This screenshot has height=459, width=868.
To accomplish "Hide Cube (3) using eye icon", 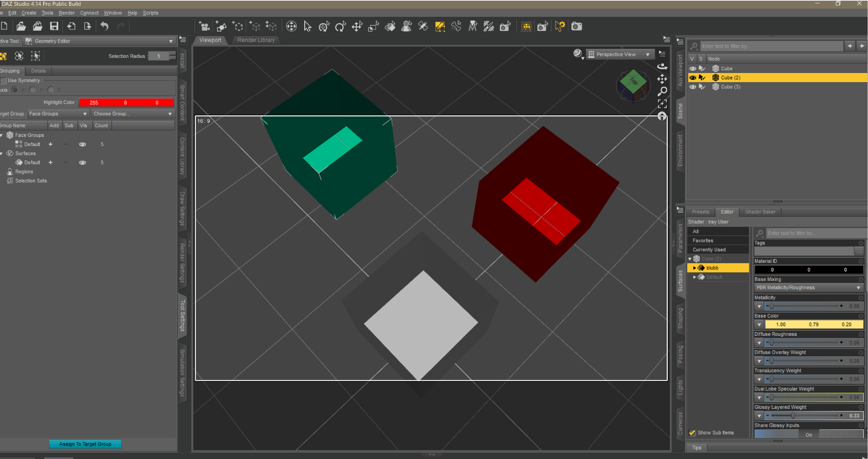I will pos(693,87).
